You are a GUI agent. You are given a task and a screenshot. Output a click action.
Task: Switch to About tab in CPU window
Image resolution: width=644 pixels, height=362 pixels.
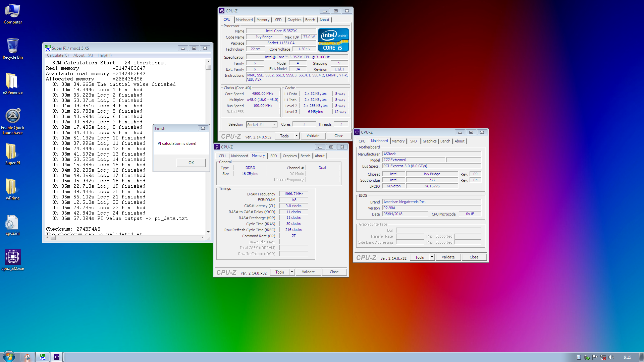coord(324,20)
